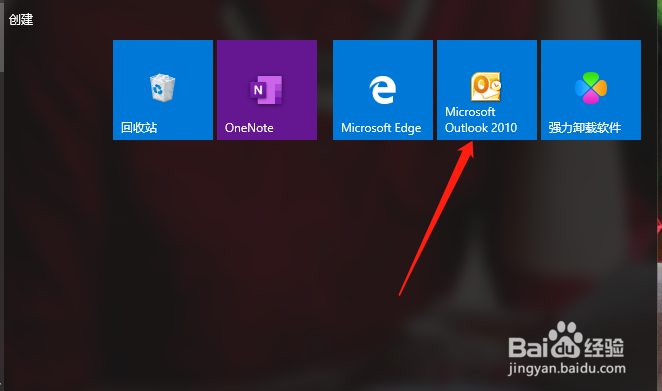Open the Microsoft Edge tile
Screen dimensions: 662x391
click(x=383, y=90)
